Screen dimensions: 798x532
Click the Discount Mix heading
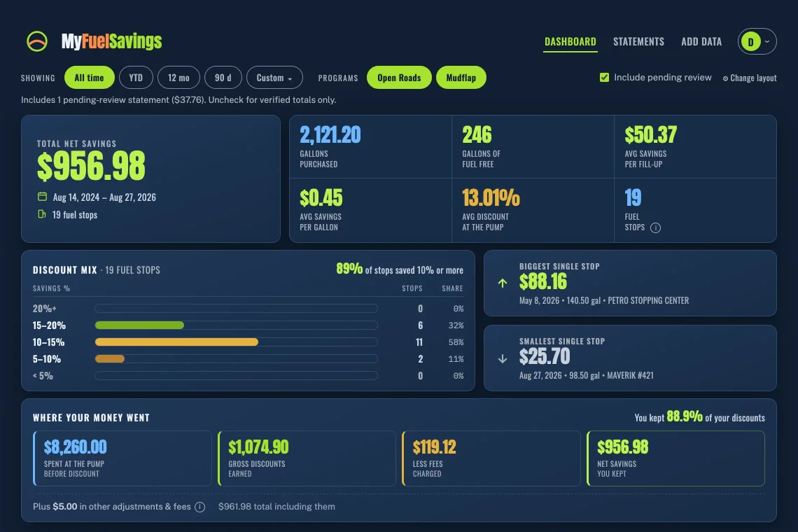coord(64,270)
